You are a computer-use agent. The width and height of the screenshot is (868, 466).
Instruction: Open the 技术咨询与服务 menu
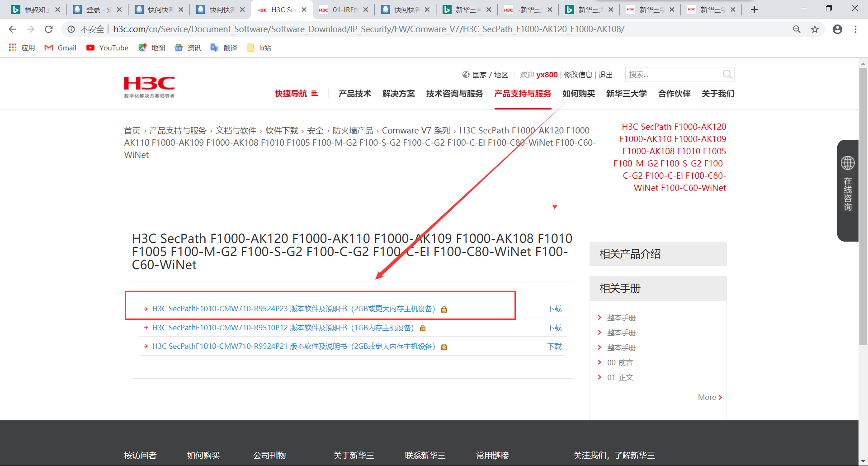pos(455,94)
